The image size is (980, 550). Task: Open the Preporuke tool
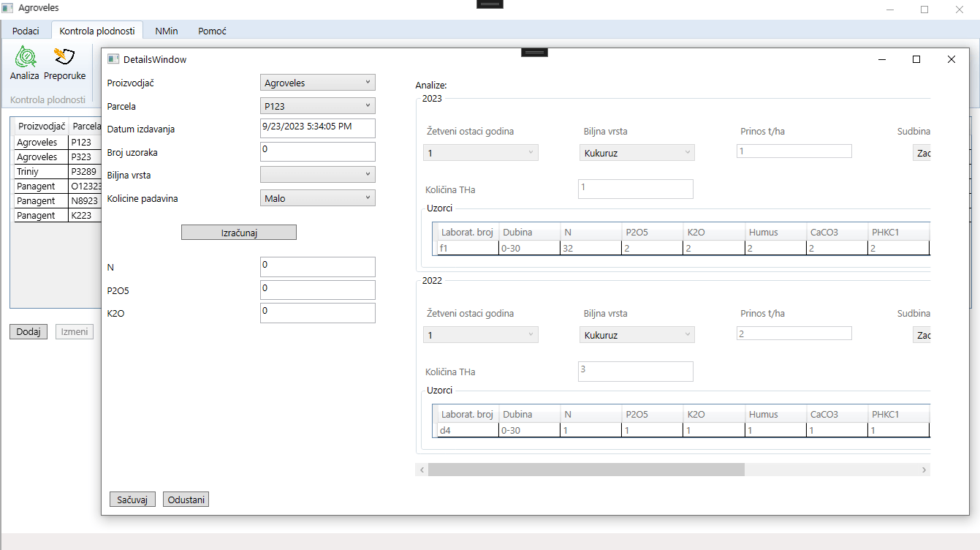[x=64, y=63]
